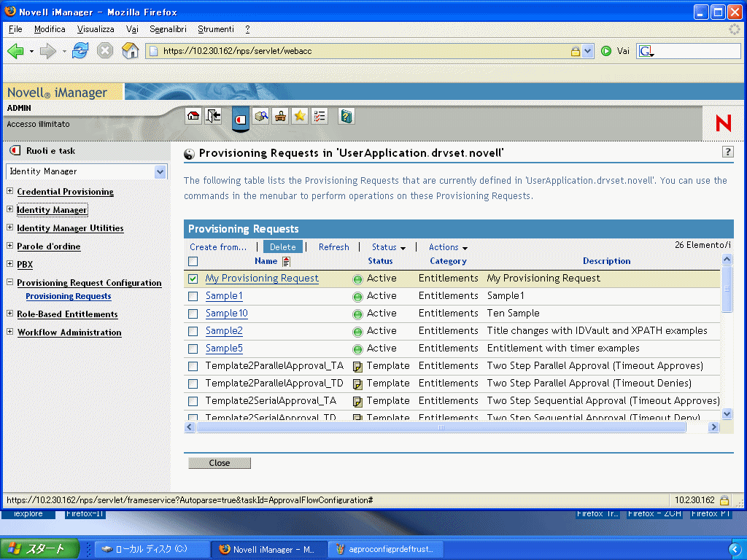Image resolution: width=747 pixels, height=560 pixels.
Task: Open the Segnalibri menu
Action: 168,29
